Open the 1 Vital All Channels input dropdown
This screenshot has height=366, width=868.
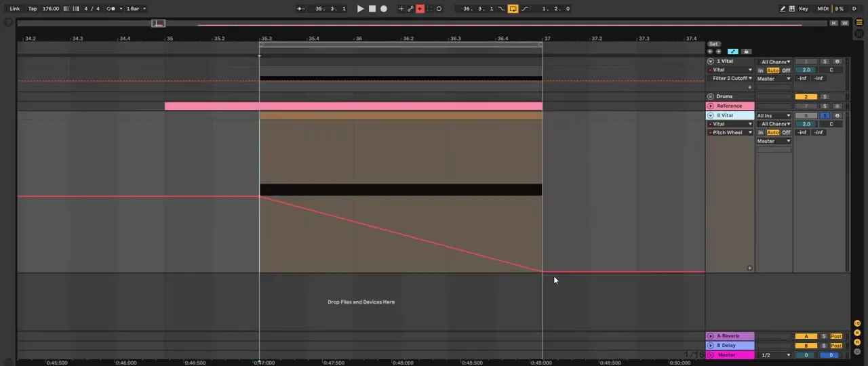(x=774, y=62)
